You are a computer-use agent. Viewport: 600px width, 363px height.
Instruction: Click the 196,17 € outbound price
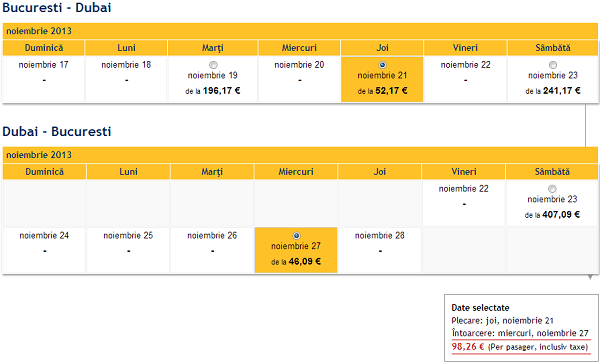tap(222, 91)
